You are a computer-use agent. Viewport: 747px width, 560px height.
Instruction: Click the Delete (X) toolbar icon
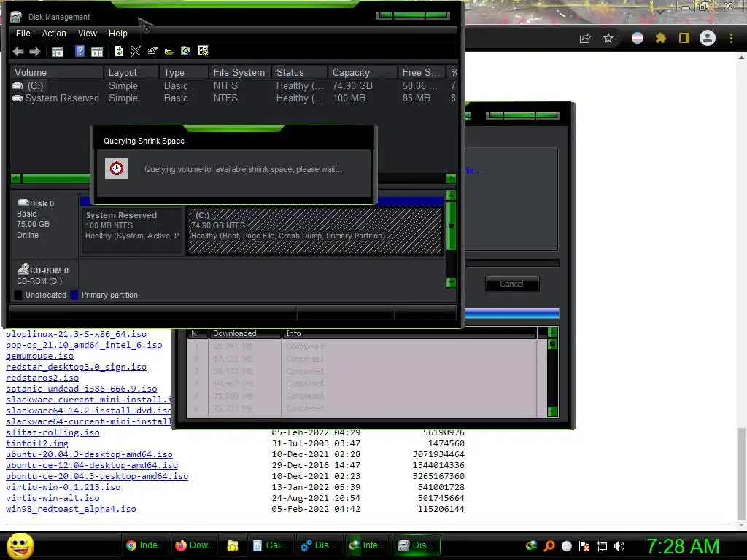(x=135, y=51)
